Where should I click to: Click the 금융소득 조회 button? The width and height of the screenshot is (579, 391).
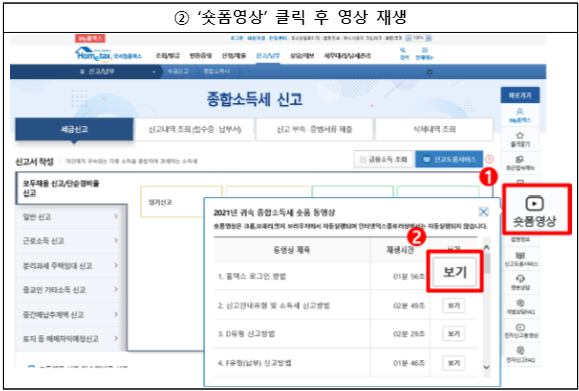(x=383, y=159)
